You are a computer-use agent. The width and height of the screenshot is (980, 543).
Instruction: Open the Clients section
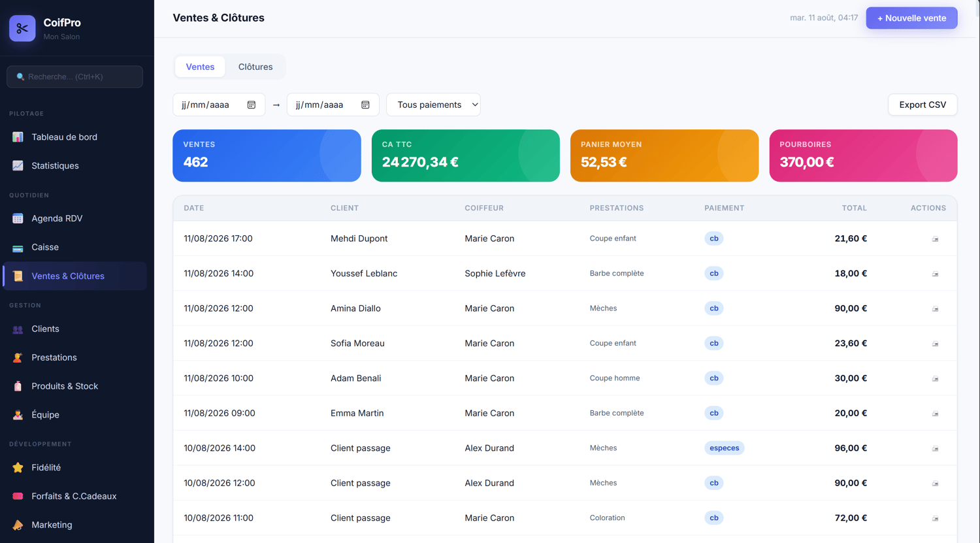(74, 329)
